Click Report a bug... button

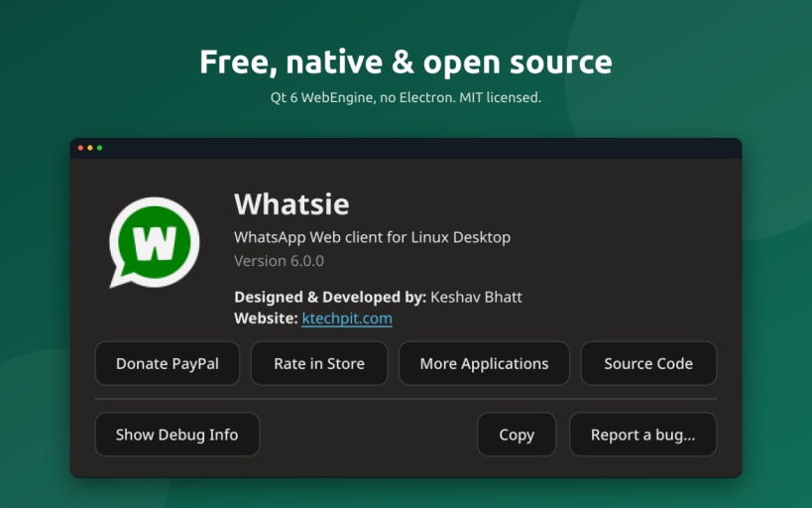click(x=642, y=435)
